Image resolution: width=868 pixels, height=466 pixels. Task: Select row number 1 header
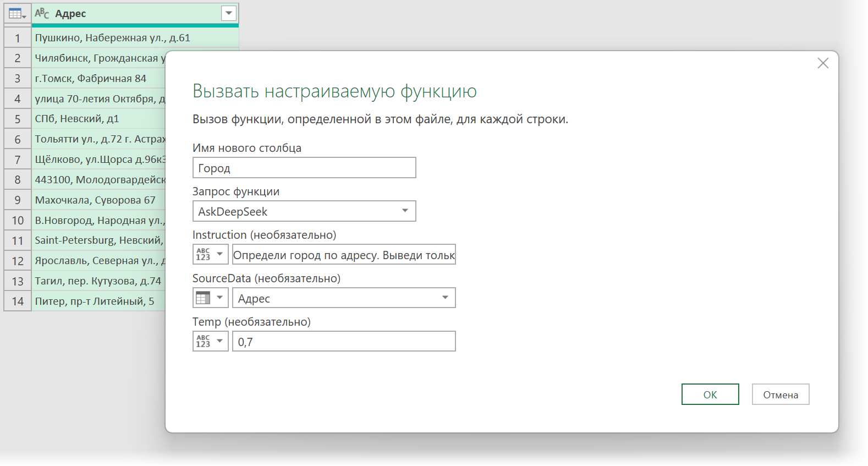(18, 38)
